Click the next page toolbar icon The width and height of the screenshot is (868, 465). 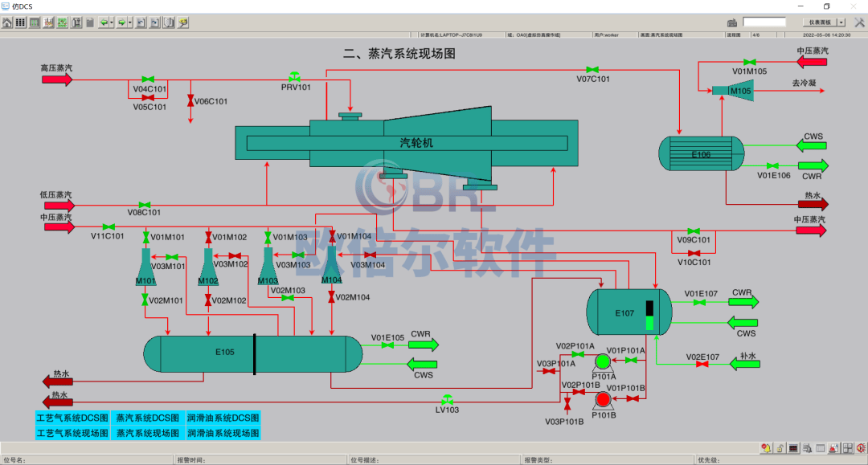[x=155, y=22]
